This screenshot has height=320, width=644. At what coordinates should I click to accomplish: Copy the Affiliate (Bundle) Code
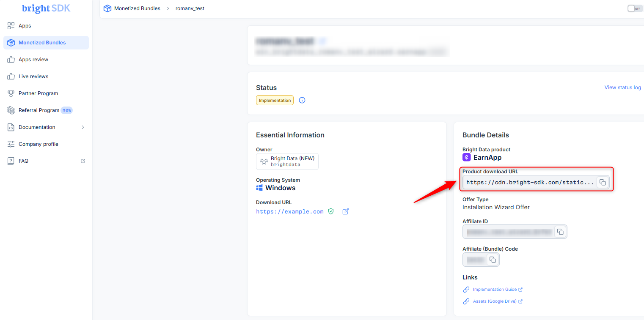tap(493, 260)
